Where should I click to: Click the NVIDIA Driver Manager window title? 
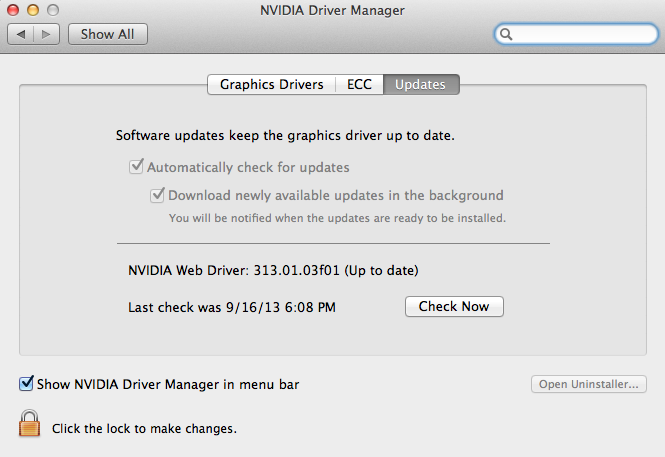332,10
